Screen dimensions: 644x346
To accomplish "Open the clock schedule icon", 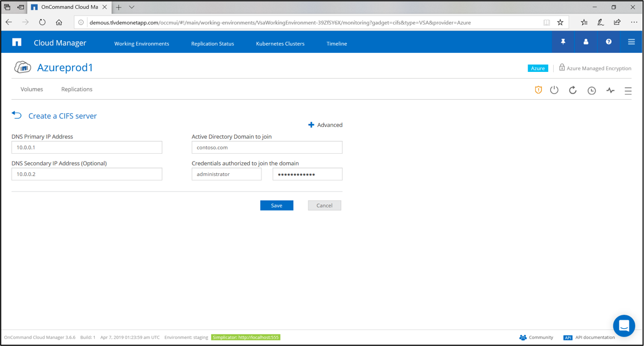I will click(592, 91).
